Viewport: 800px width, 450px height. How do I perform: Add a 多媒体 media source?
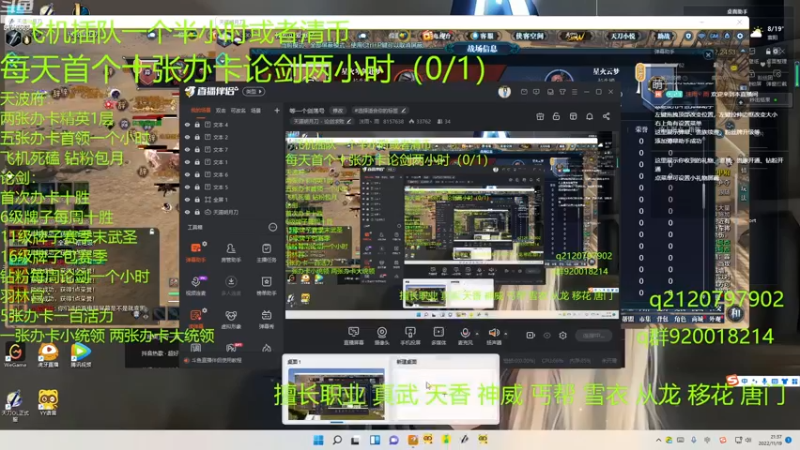(x=438, y=336)
